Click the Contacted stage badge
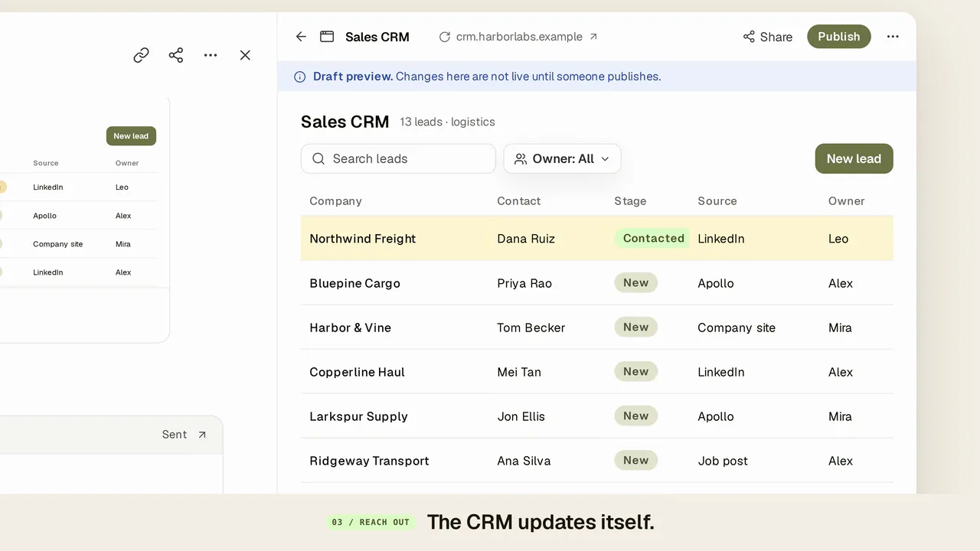This screenshot has width=980, height=551. [652, 238]
